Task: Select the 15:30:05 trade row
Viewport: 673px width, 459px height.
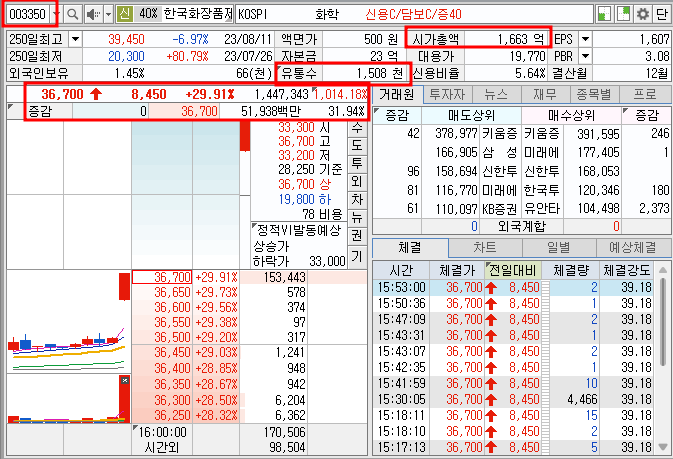Action: click(515, 399)
